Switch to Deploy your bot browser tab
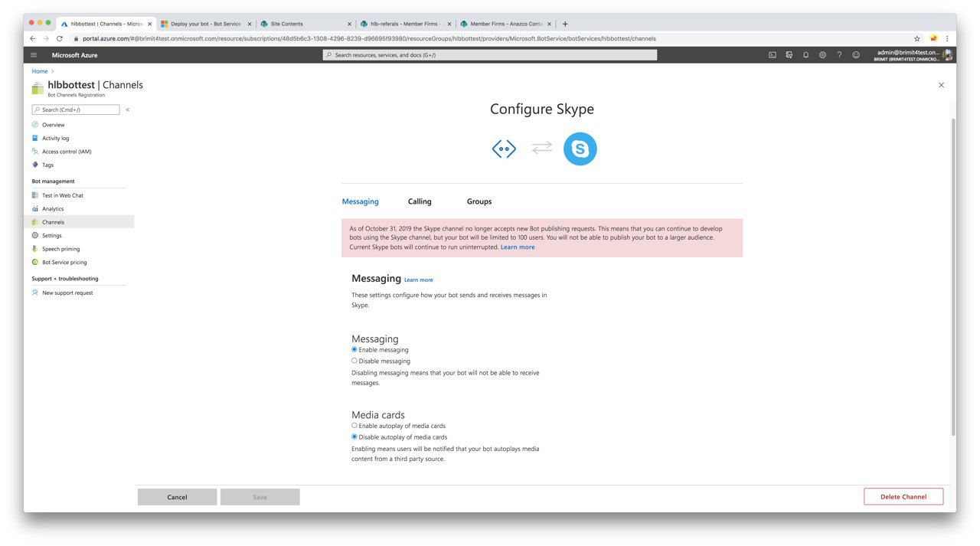Viewport: 980px width, 546px height. pos(205,24)
